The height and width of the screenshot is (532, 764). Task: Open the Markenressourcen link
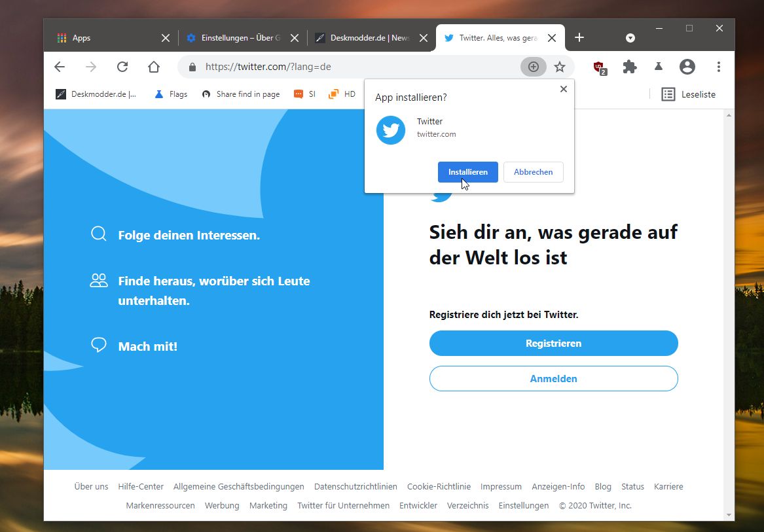[160, 506]
